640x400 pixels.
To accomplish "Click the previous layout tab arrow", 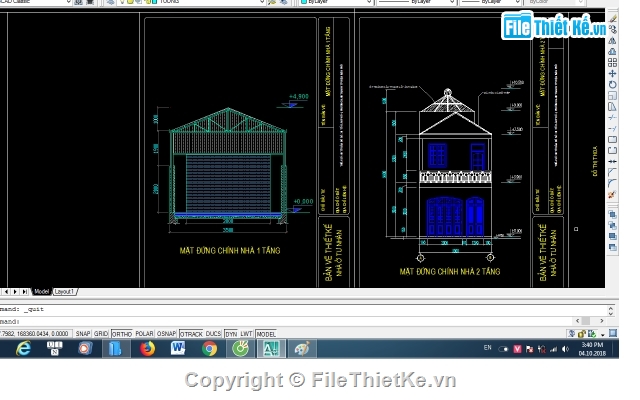I will (x=6, y=291).
